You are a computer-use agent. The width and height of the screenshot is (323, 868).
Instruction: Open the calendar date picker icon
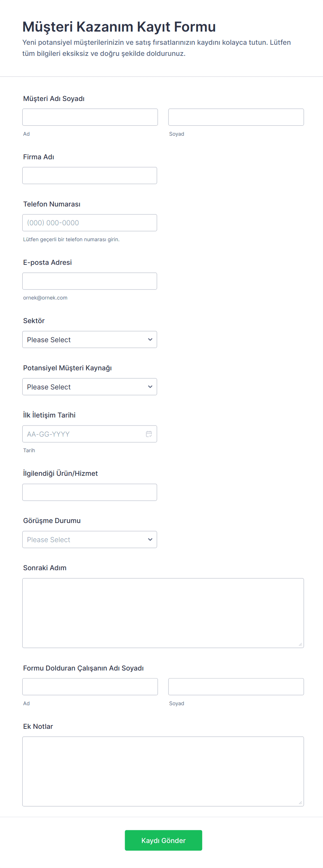coord(149,434)
